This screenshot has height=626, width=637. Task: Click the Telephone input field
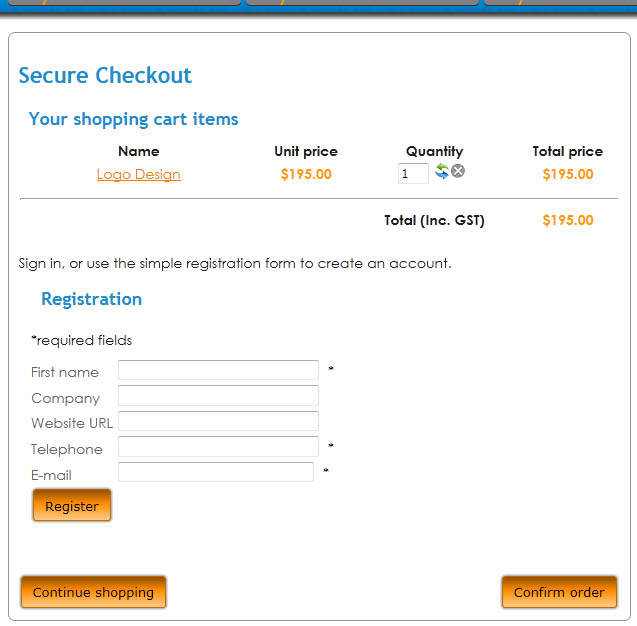(218, 447)
